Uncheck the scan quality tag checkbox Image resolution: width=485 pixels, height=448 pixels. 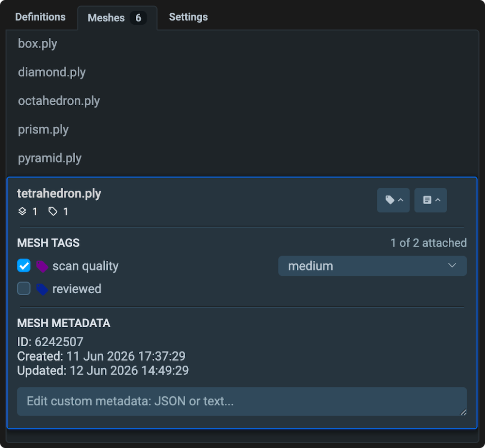coord(24,266)
